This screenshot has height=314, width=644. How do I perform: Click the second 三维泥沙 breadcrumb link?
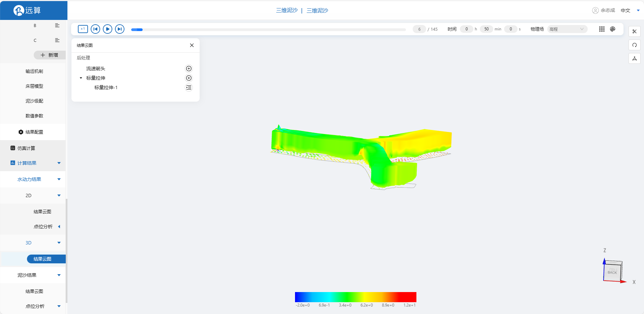[x=317, y=10]
